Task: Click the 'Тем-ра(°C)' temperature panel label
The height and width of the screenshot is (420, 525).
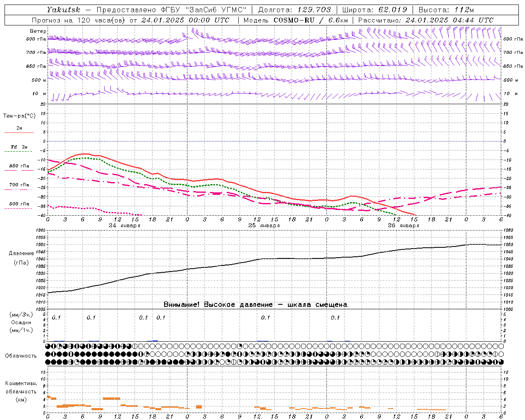Action: click(19, 116)
